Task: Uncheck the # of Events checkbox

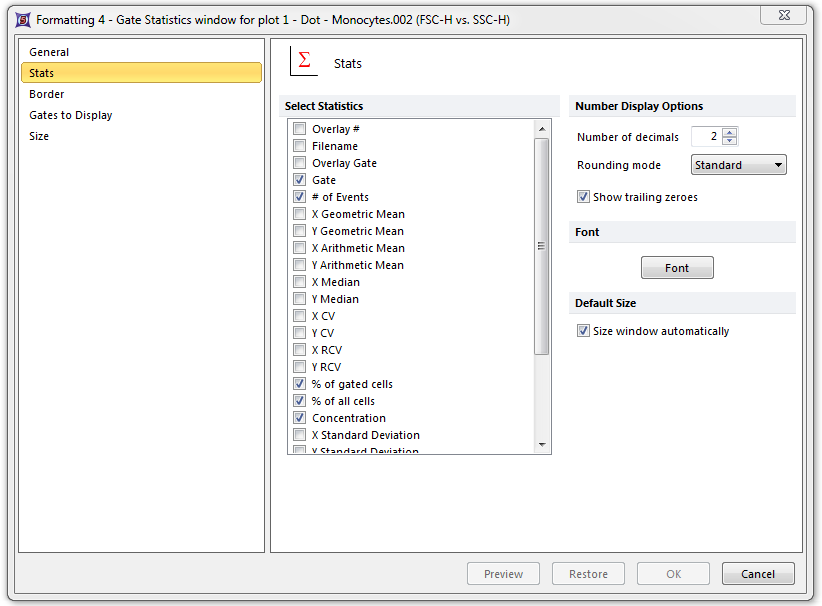Action: (x=299, y=197)
